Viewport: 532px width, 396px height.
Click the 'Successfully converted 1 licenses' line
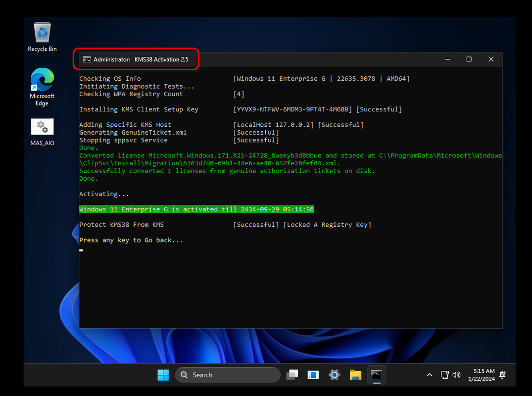point(227,171)
